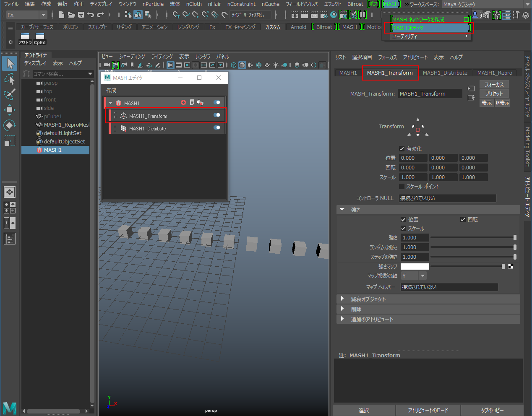The height and width of the screenshot is (416, 532).
Task: Click the Use All Lights bulb icon
Action: point(276,65)
